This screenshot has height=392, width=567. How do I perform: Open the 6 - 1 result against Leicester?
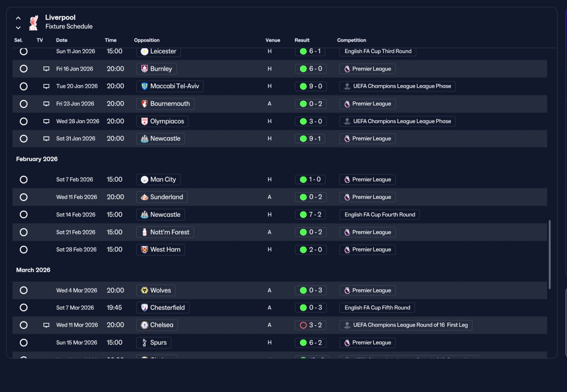point(310,51)
